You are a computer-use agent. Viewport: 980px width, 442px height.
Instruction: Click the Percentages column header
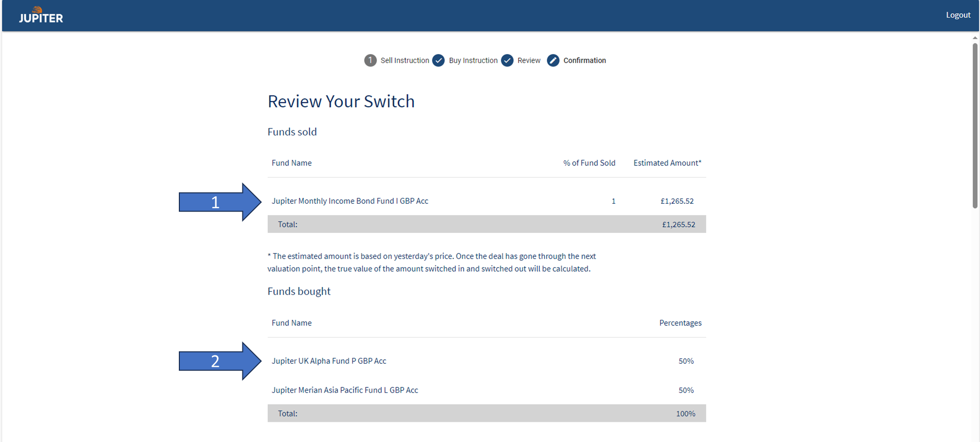pyautogui.click(x=680, y=323)
